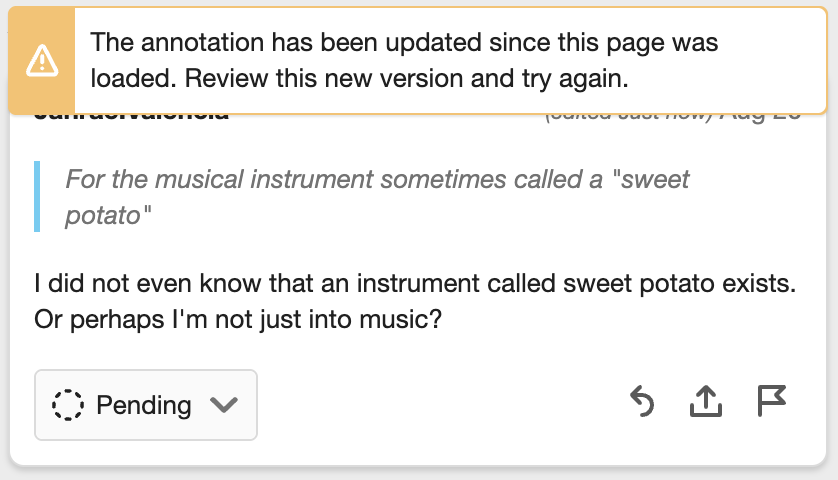Click empty space in the annotation card footer
Image resolution: width=838 pixels, height=480 pixels.
click(440, 405)
